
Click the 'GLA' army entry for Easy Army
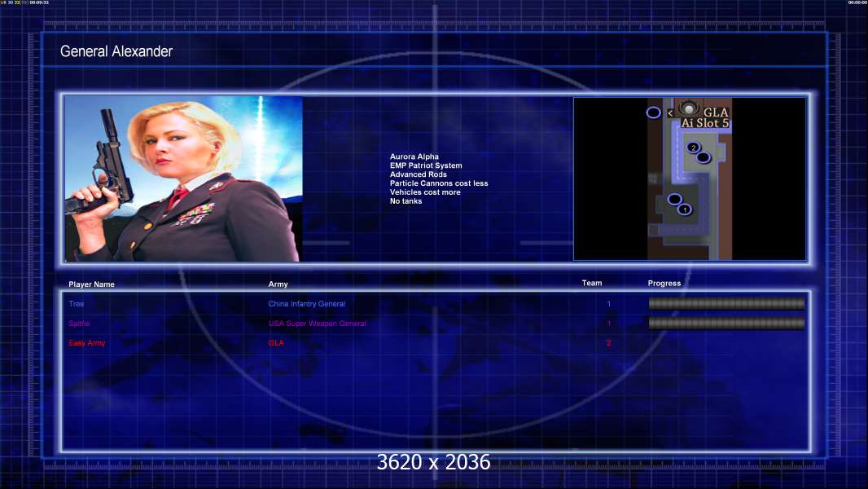(276, 343)
